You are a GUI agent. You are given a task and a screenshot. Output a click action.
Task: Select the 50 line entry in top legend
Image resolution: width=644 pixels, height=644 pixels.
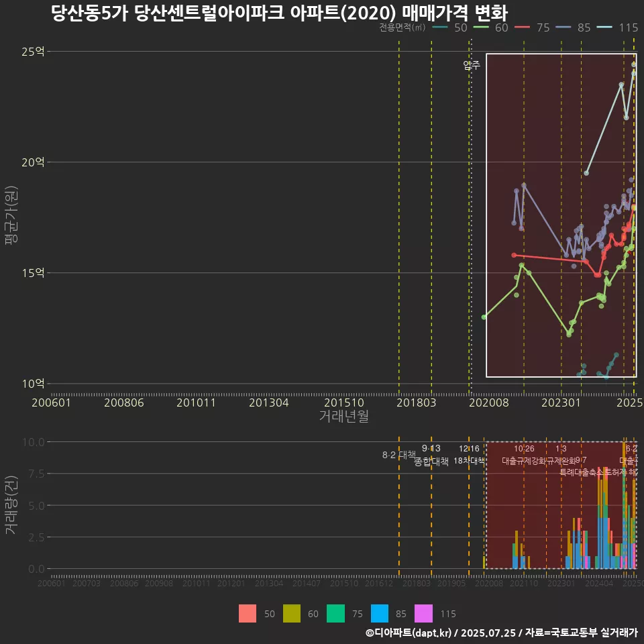pos(449,28)
